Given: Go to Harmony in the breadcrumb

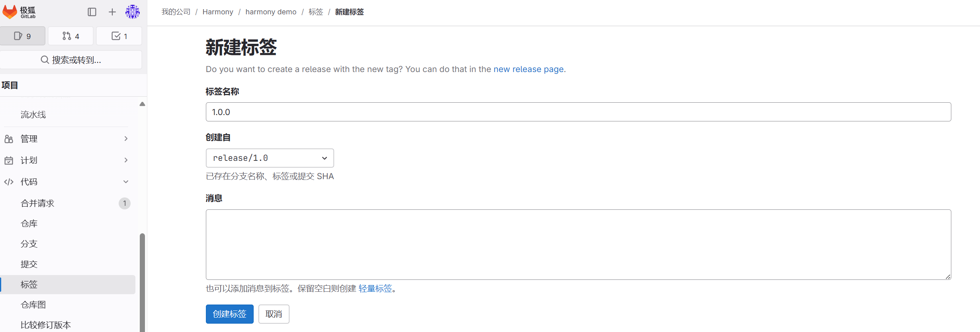Looking at the screenshot, I should click(217, 12).
